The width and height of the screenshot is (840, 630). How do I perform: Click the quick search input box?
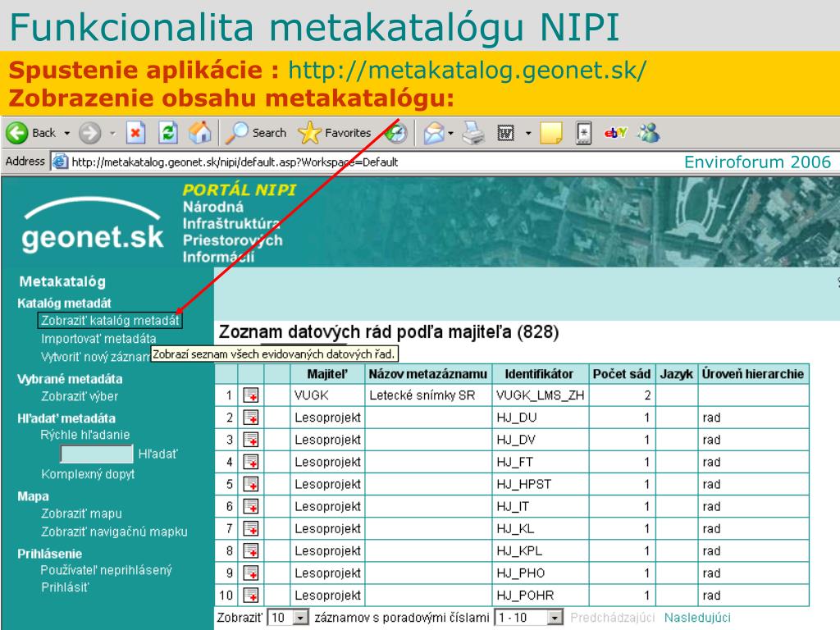point(97,454)
